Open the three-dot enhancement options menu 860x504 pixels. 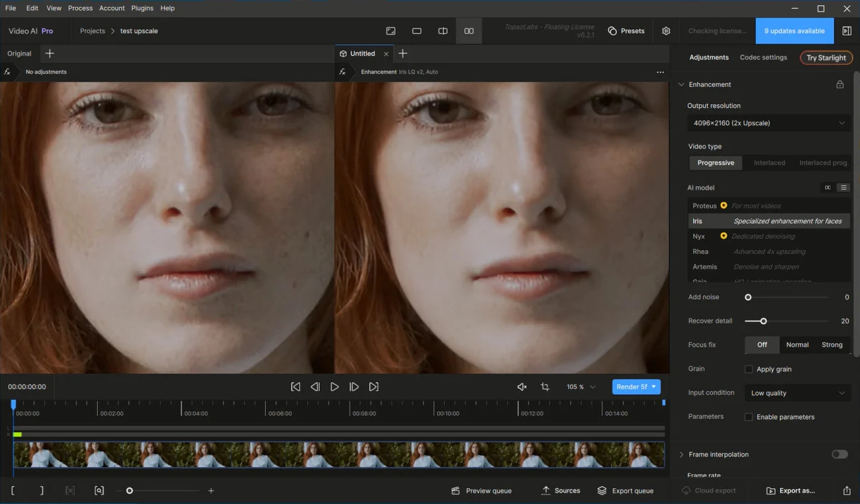click(660, 72)
